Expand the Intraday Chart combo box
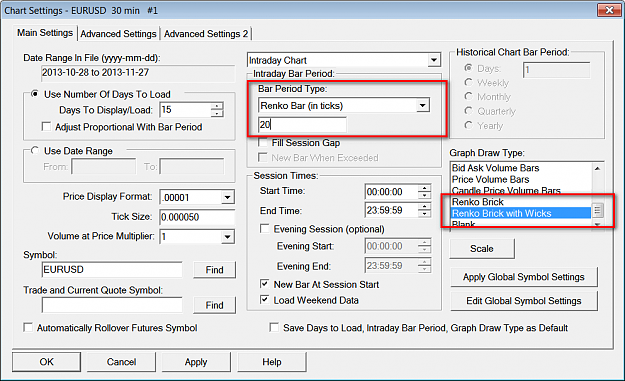Screen dimensions: 625x381 tap(434, 60)
